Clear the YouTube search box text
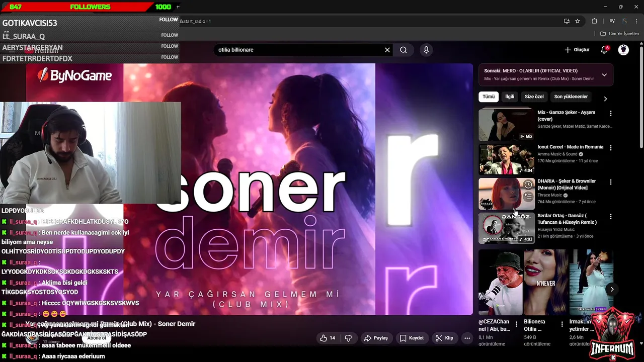This screenshot has height=362, width=644. (387, 50)
